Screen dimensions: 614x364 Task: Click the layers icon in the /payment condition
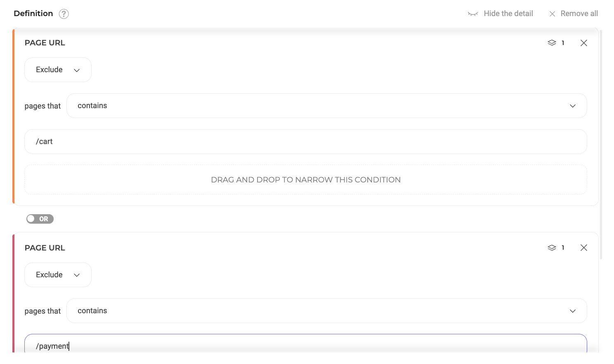click(x=552, y=248)
